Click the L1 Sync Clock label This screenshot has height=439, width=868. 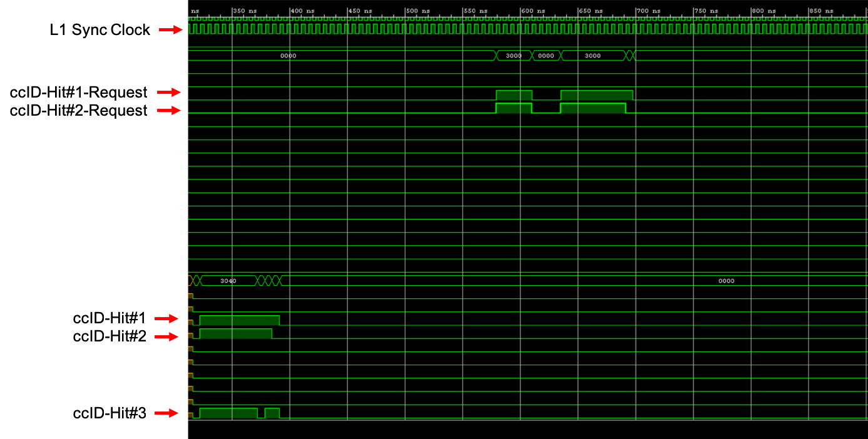[x=101, y=30]
